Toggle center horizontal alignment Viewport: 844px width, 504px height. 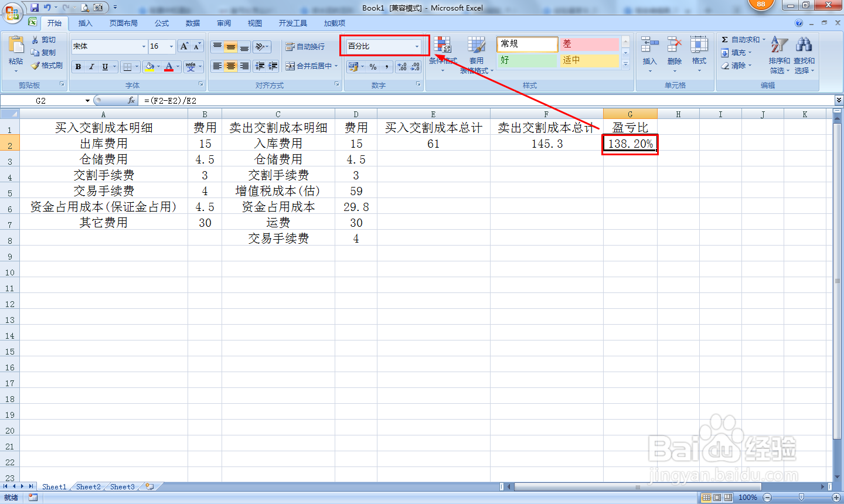coord(231,66)
